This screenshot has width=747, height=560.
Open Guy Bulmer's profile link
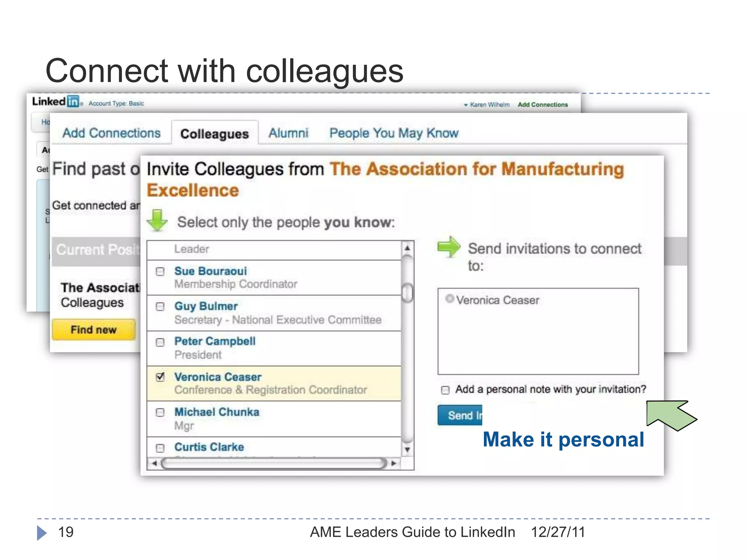tap(206, 306)
